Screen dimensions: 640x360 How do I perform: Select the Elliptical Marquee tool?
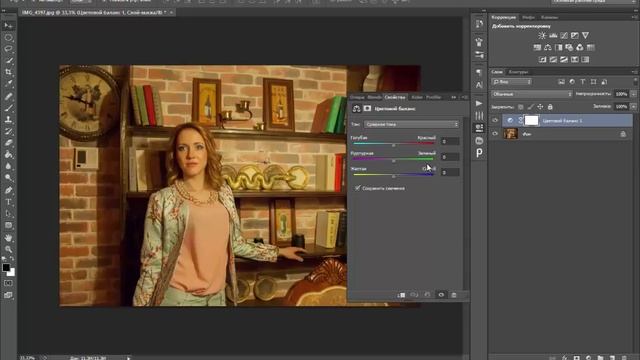click(x=8, y=38)
